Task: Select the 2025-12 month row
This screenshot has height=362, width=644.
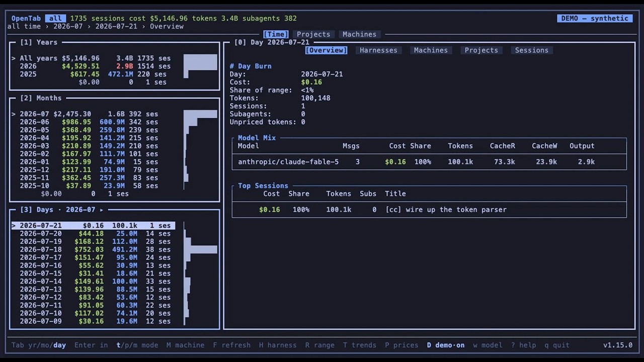Action: pos(93,170)
